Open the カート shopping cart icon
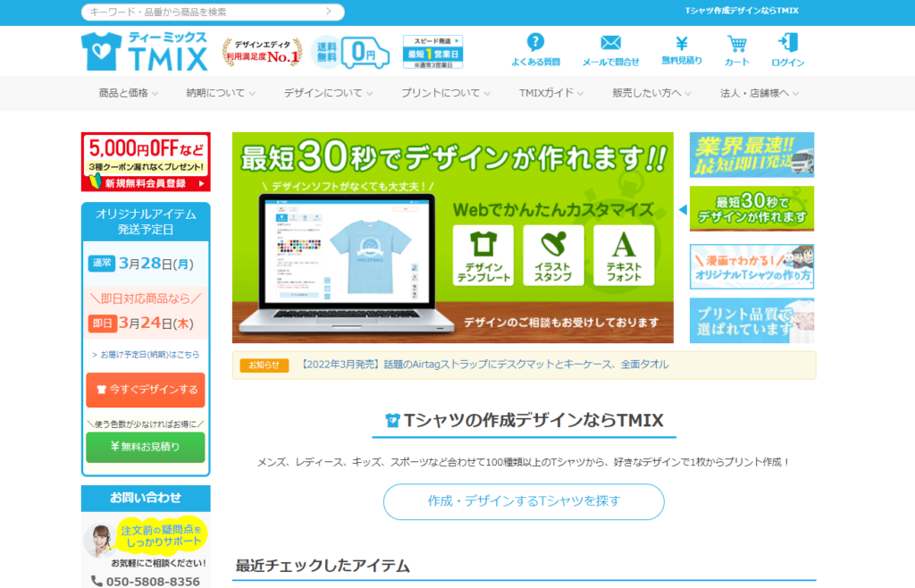This screenshot has height=588, width=915. [x=737, y=43]
